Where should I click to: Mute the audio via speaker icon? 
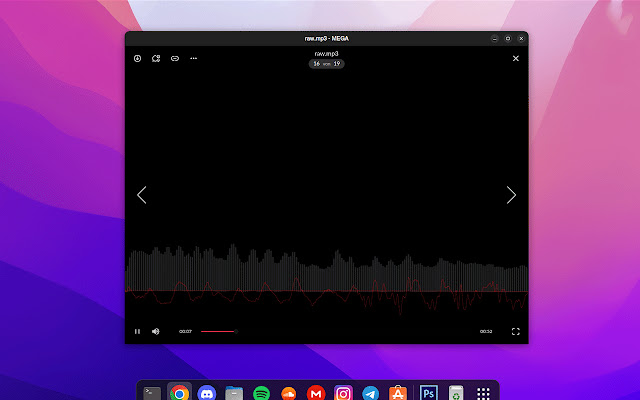(x=156, y=331)
